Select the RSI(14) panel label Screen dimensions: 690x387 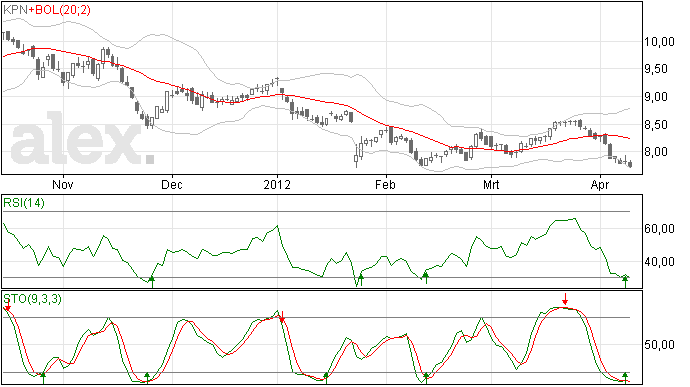point(24,203)
